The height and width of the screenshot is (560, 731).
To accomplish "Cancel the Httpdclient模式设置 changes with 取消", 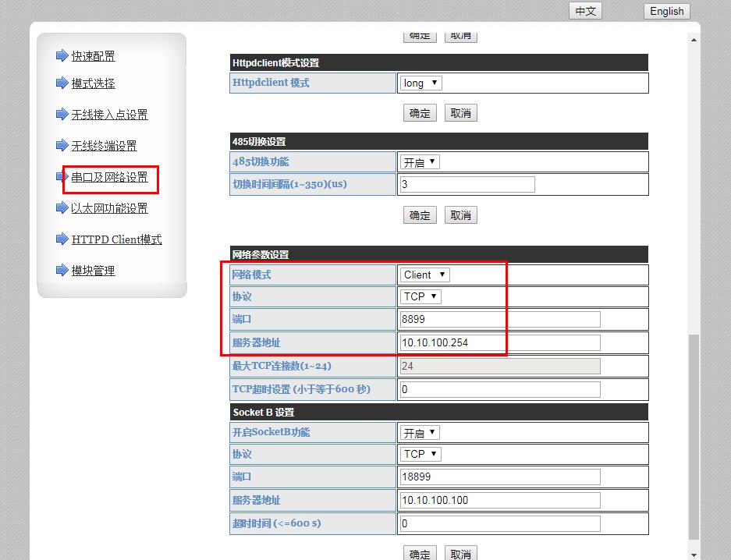I will click(461, 113).
